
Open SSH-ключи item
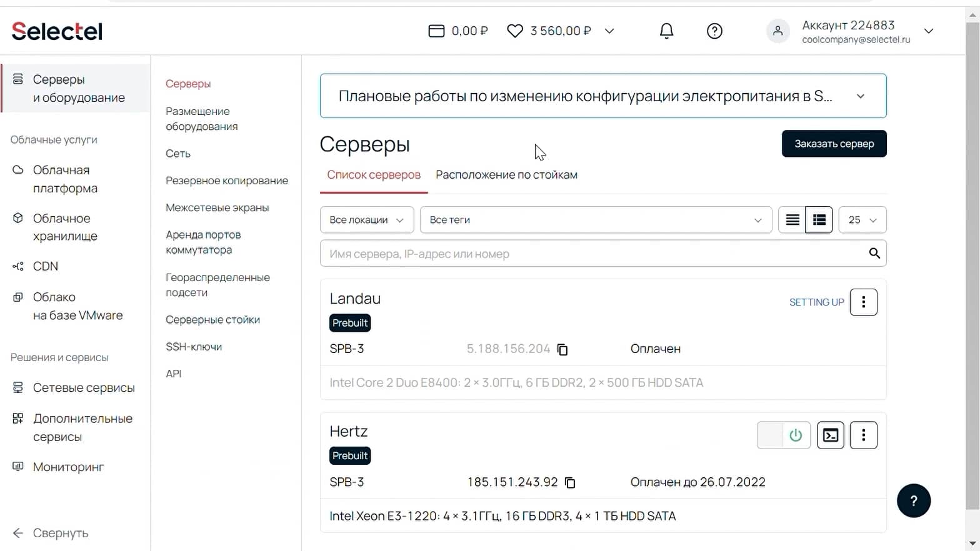click(194, 347)
